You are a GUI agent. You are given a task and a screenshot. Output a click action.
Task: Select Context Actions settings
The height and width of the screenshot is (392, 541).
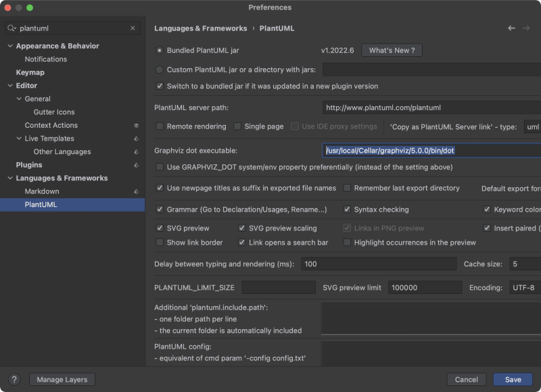(x=51, y=125)
